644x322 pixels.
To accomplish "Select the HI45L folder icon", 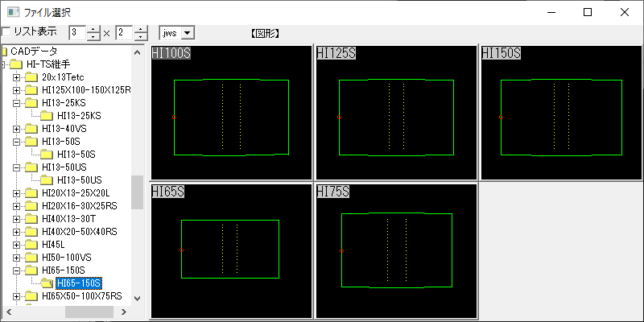I will click(31, 245).
